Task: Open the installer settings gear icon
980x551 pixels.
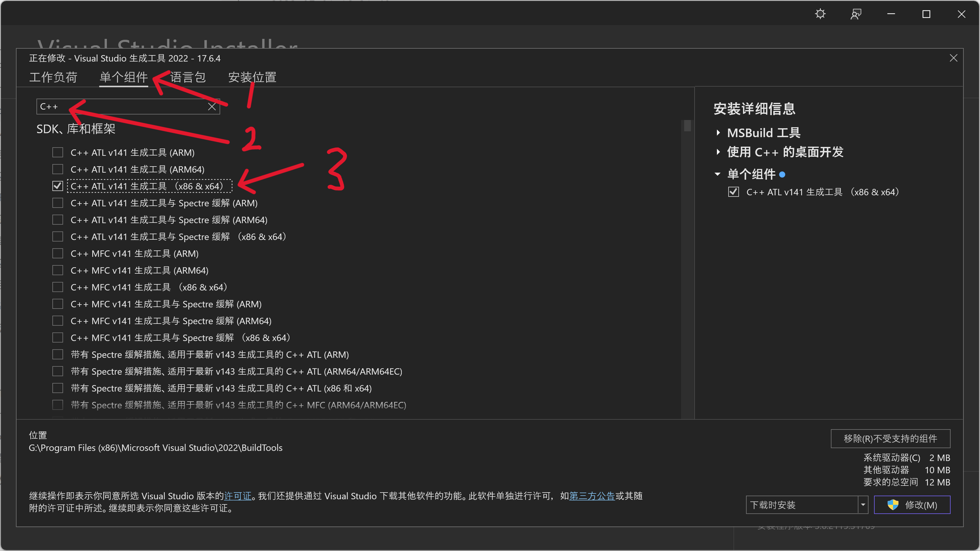Action: [821, 14]
